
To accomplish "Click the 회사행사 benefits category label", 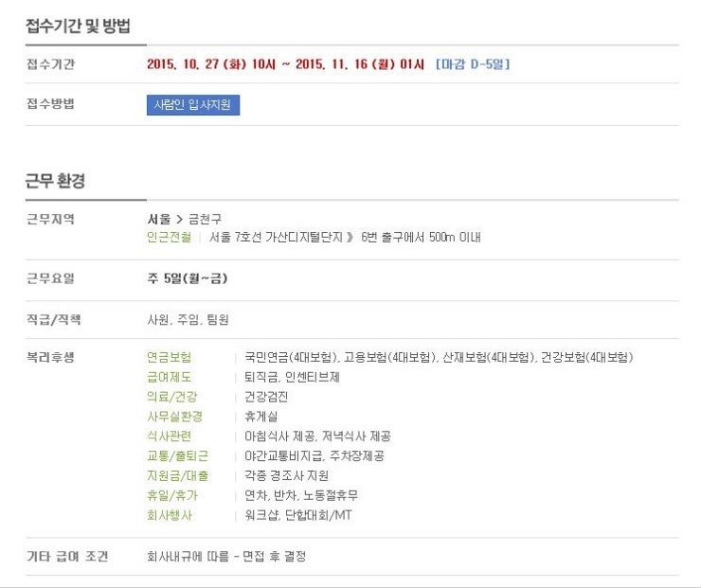I will [x=169, y=515].
